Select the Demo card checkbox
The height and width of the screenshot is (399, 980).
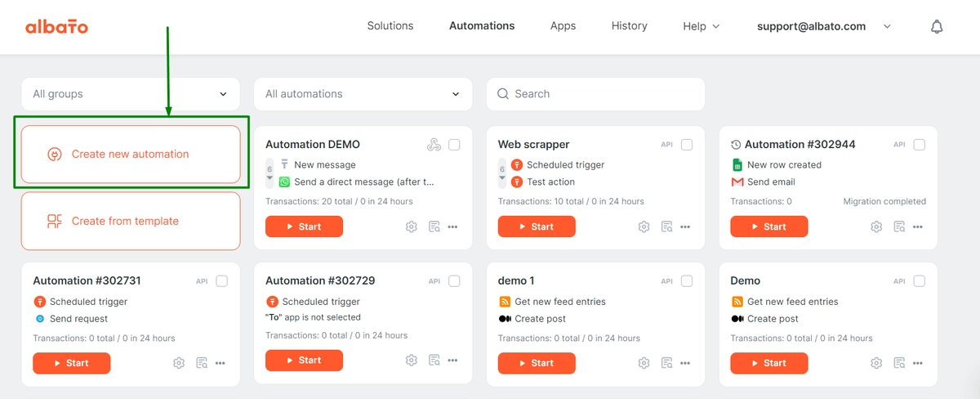[x=920, y=281]
